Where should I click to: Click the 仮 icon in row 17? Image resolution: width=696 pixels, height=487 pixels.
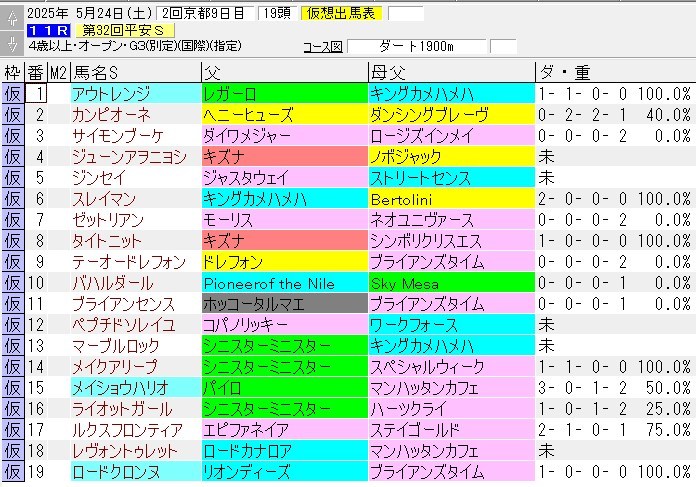[x=13, y=430]
